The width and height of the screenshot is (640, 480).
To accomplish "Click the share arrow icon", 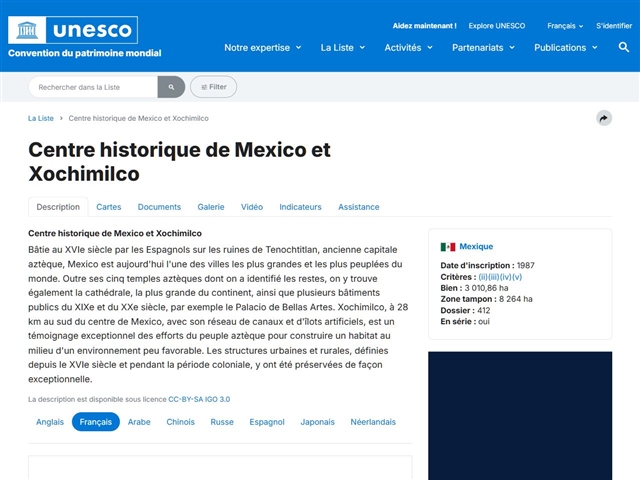I will (604, 118).
